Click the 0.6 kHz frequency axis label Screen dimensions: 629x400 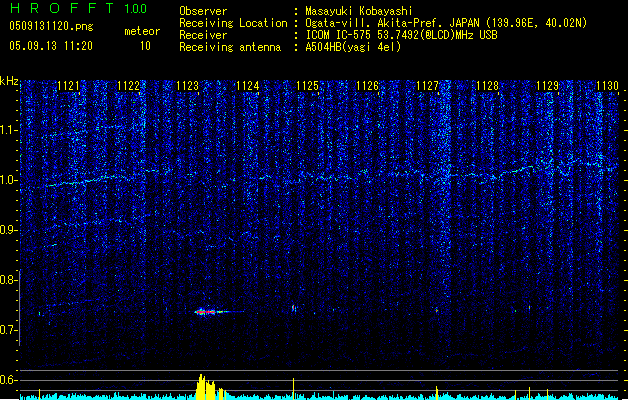pyautogui.click(x=8, y=380)
